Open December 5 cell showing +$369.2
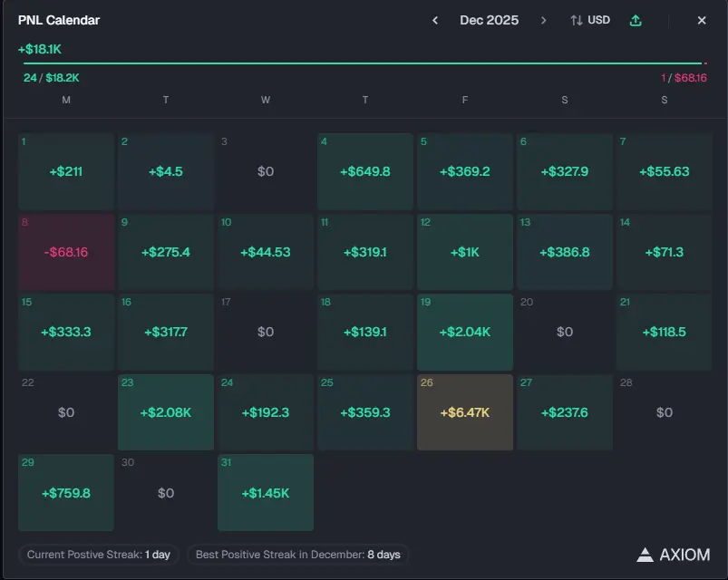Viewport: 728px width, 580px height. (465, 171)
